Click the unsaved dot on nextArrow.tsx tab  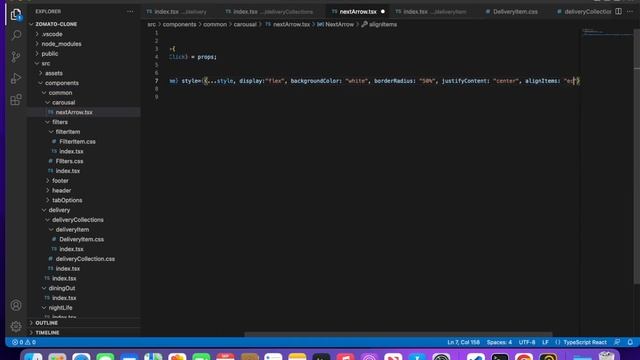point(382,11)
